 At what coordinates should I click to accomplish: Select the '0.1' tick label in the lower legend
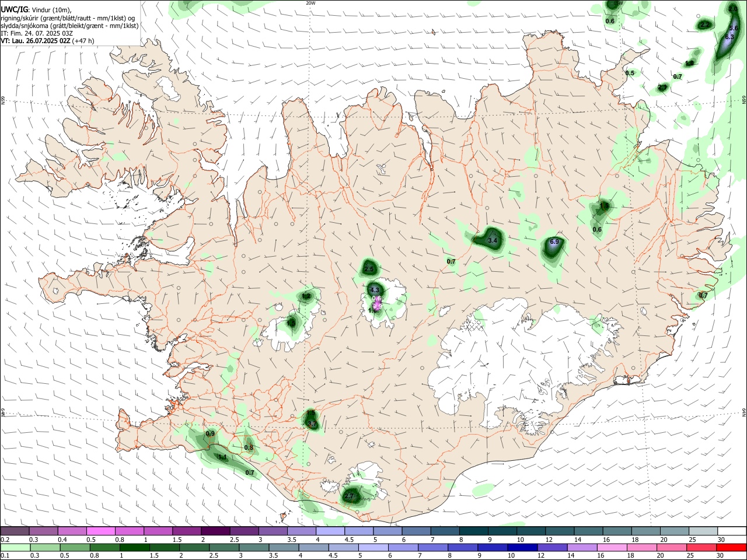pyautogui.click(x=5, y=556)
